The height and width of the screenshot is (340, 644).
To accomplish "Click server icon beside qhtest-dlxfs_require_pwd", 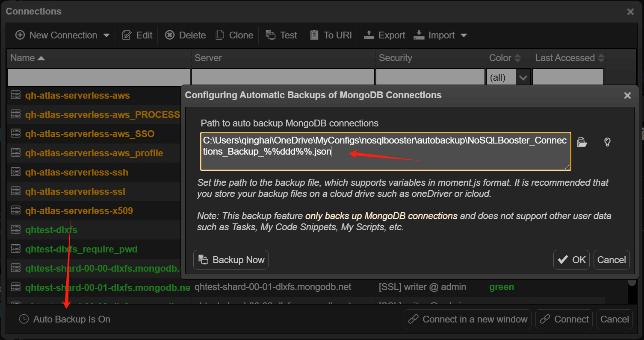I will (x=16, y=249).
